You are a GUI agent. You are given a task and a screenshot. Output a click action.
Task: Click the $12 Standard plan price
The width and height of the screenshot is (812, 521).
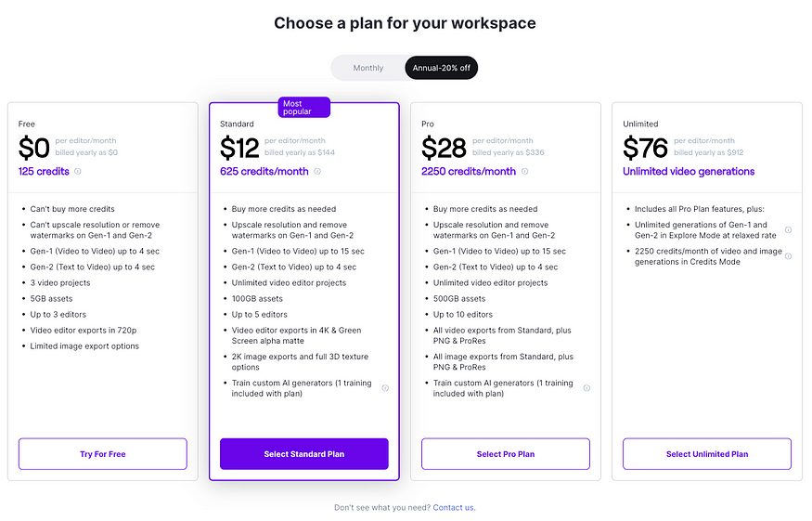[x=239, y=149]
